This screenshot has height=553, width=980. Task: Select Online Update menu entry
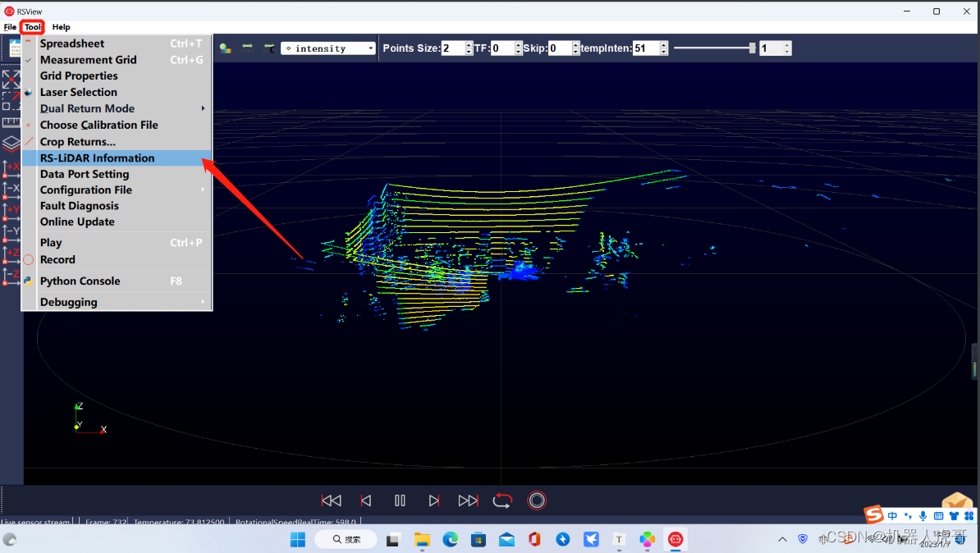pos(117,222)
